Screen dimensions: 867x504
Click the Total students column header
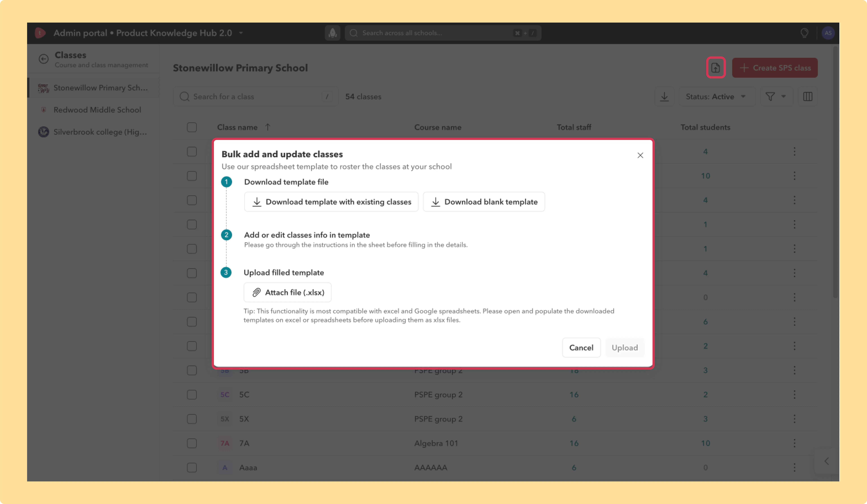(x=705, y=127)
